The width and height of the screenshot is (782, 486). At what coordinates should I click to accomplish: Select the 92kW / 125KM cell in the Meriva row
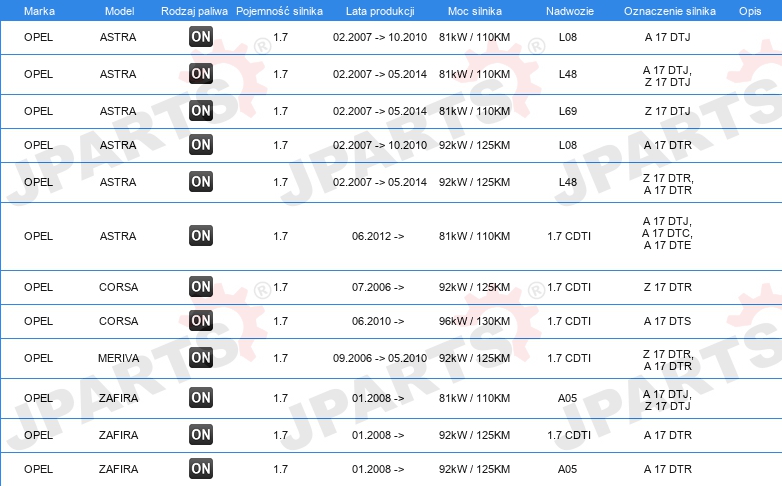[x=474, y=358]
